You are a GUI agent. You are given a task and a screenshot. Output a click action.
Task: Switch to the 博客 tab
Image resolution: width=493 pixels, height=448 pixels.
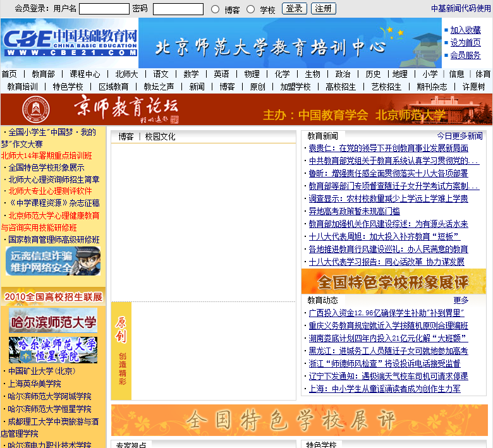(x=126, y=136)
